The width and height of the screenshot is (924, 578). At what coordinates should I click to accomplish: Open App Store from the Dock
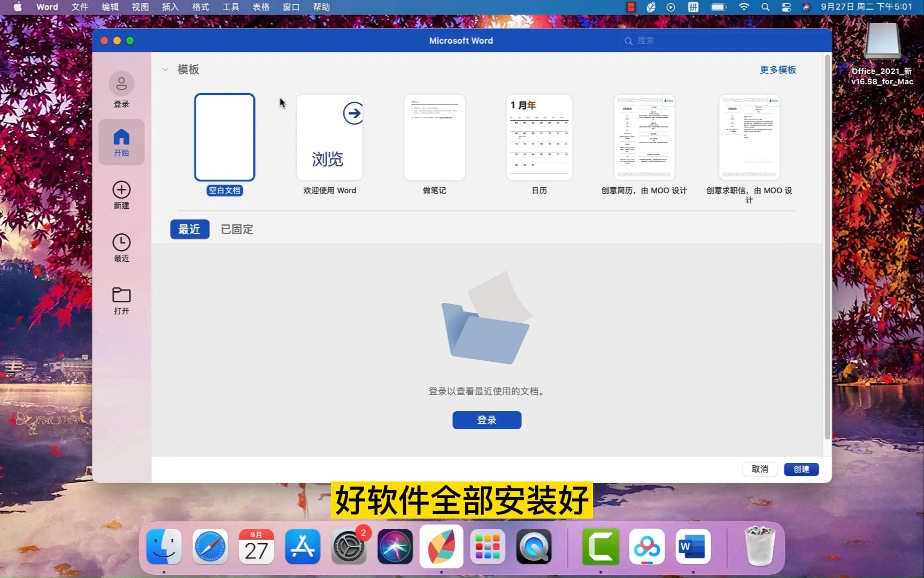click(x=303, y=547)
